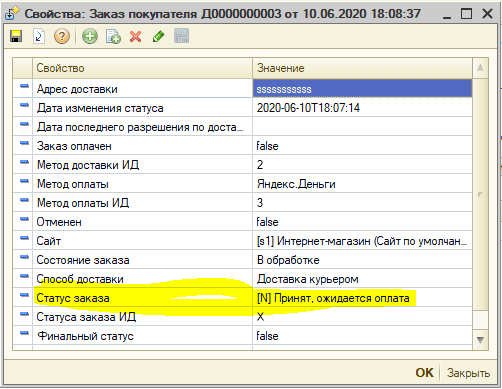Open help via question mark icon
Screen dimensions: 502x389
click(62, 36)
